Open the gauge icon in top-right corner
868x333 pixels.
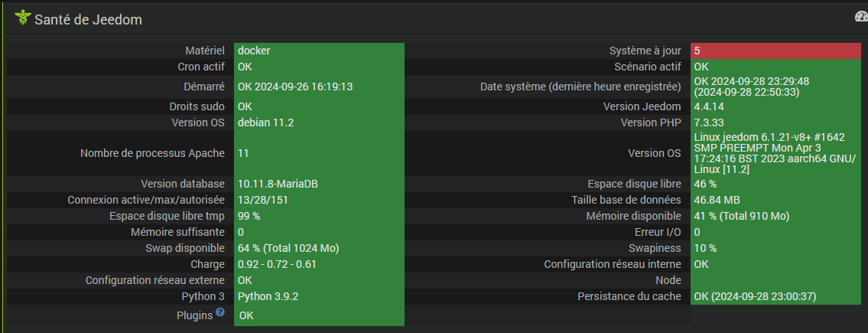coord(861,17)
